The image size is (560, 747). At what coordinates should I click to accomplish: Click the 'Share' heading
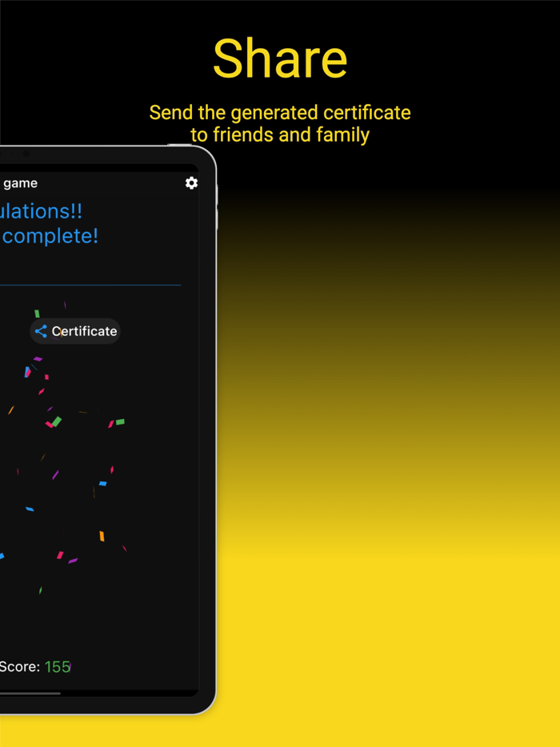[280, 58]
